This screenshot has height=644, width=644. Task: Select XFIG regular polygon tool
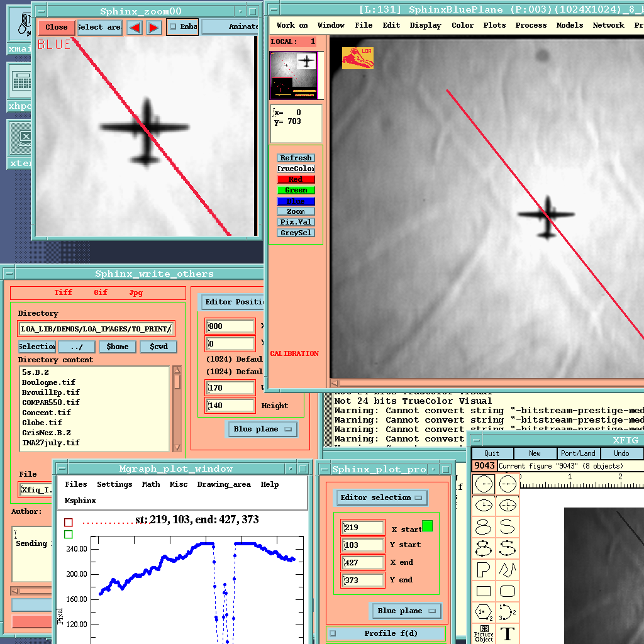click(484, 613)
